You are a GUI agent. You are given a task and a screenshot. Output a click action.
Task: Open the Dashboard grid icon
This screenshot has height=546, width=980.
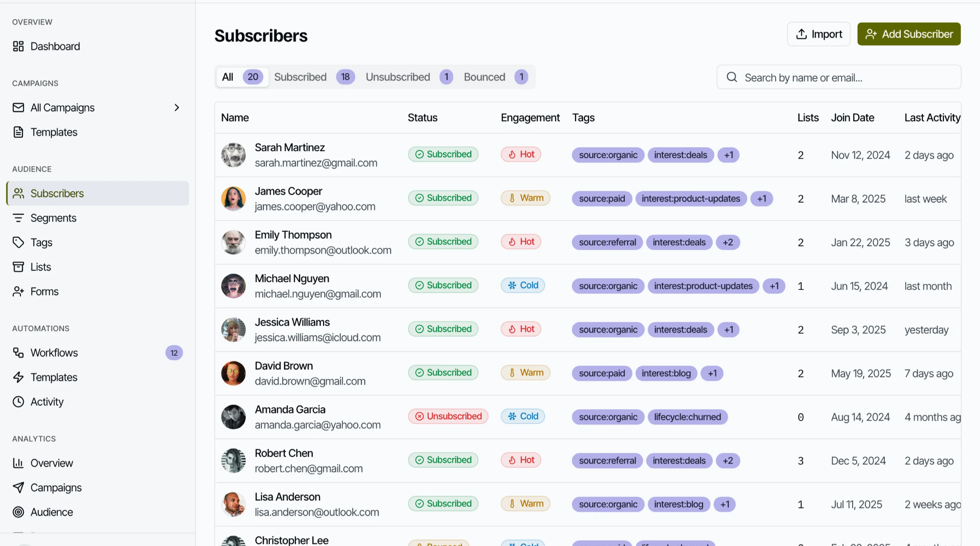pyautogui.click(x=18, y=47)
